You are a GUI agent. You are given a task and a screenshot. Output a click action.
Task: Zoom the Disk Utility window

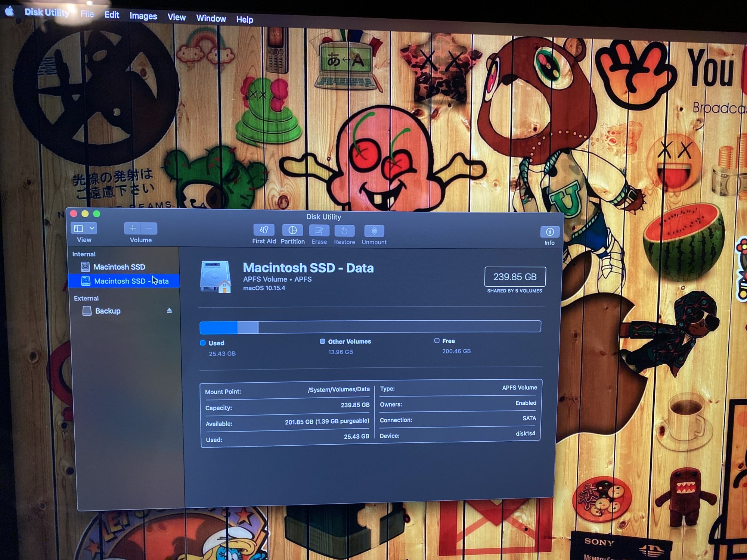(x=97, y=214)
